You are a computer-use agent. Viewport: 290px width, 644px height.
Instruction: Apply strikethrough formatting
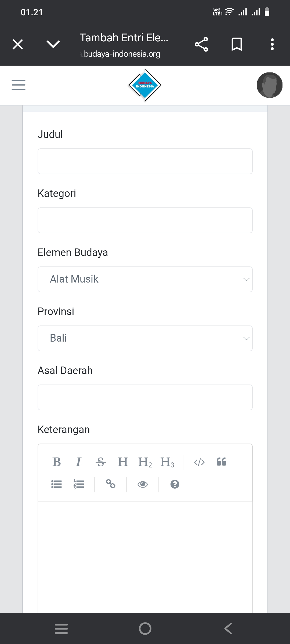click(x=100, y=462)
